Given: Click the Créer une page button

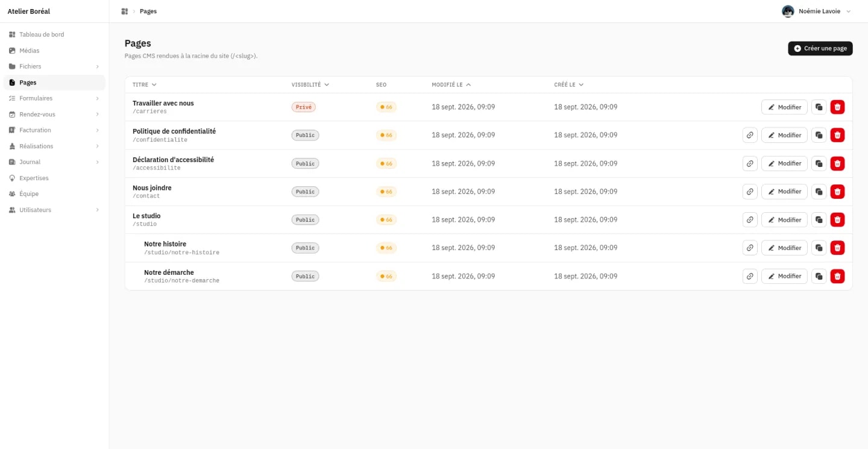Looking at the screenshot, I should click(820, 48).
